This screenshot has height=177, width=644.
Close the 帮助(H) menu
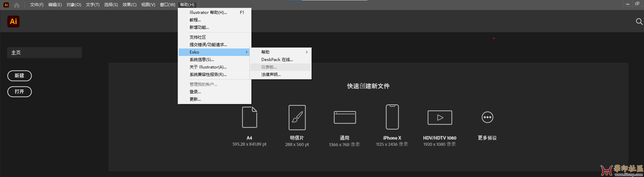click(187, 5)
